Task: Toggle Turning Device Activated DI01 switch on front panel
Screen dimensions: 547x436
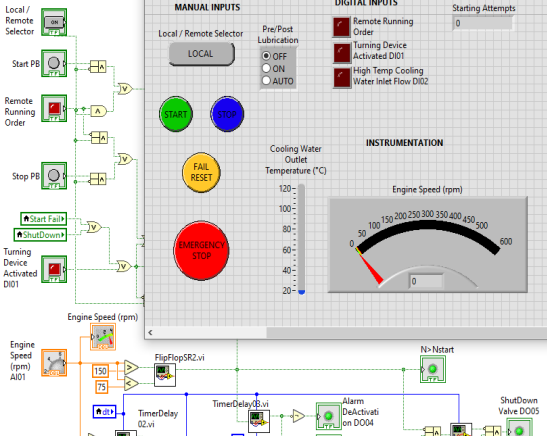Action: pyautogui.click(x=342, y=53)
